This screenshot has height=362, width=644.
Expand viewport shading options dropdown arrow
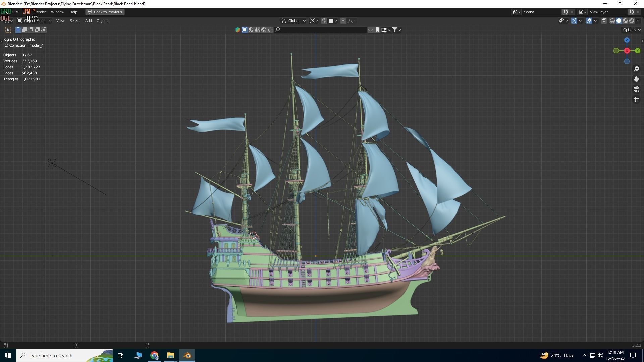click(x=638, y=21)
